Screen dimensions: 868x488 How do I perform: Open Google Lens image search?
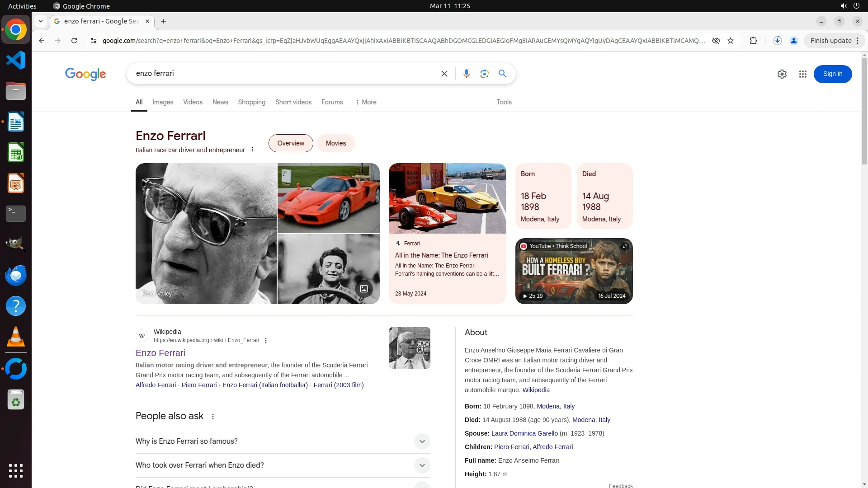tap(484, 74)
